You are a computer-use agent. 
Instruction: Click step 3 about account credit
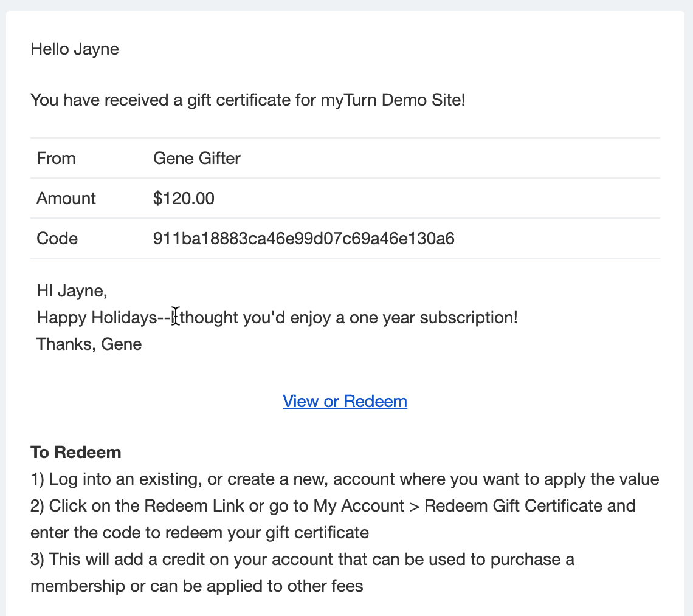click(302, 572)
